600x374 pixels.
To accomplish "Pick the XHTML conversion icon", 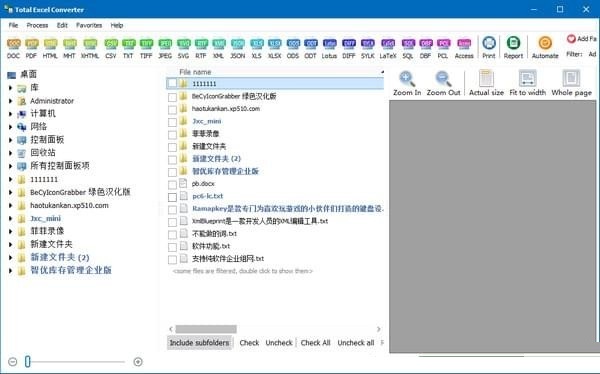I will (x=90, y=48).
